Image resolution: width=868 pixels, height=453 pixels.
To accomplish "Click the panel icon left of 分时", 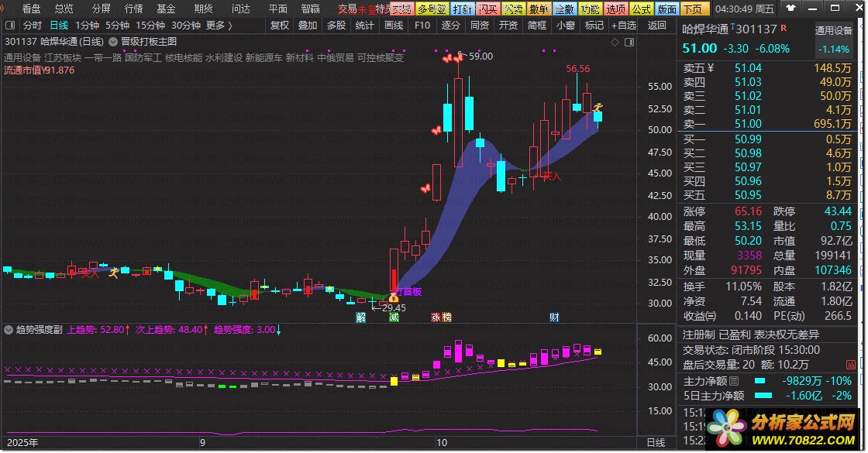I will click(x=10, y=26).
